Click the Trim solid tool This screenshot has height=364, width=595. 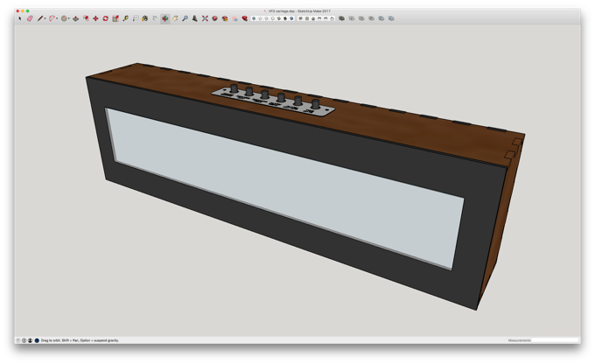pyautogui.click(x=381, y=18)
